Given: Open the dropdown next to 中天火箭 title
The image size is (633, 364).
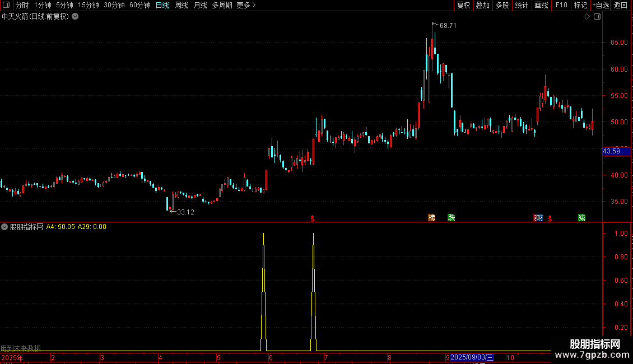Looking at the screenshot, I should (x=75, y=17).
